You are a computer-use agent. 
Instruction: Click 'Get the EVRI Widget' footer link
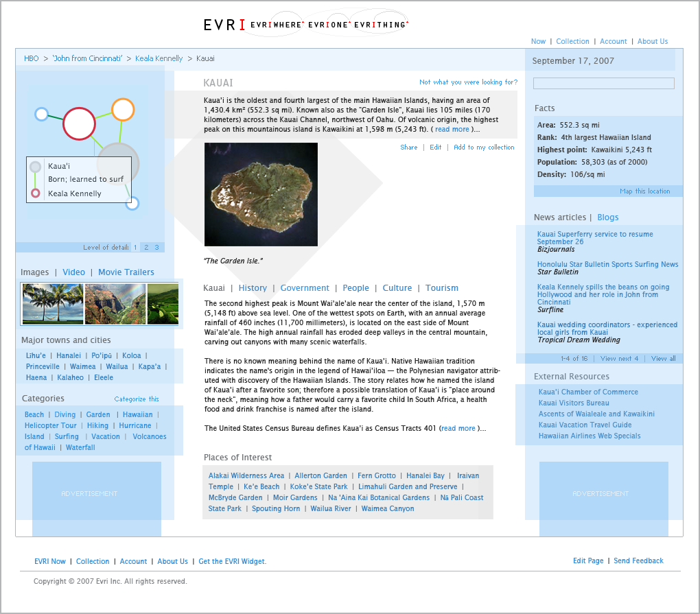click(x=232, y=561)
